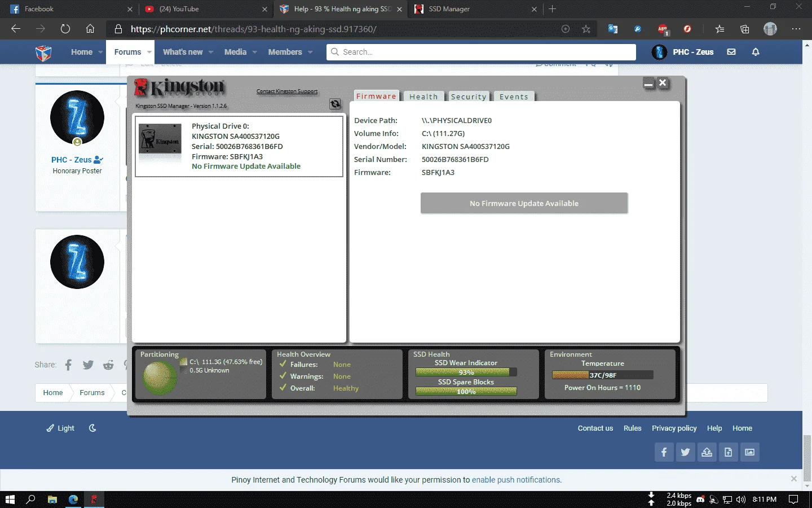Click the site padlock icon in address bar
The width and height of the screenshot is (812, 508).
[x=118, y=29]
